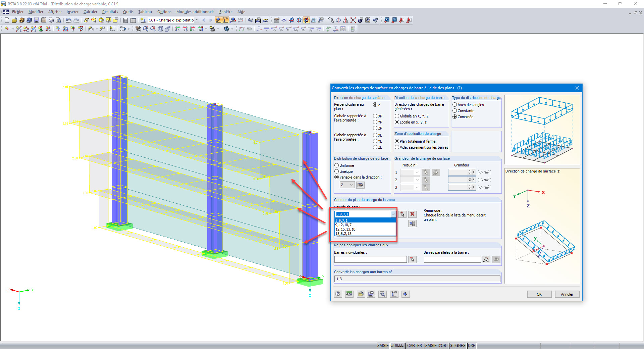
Task: Open node number dropdown for row 2
Action: pyautogui.click(x=417, y=180)
